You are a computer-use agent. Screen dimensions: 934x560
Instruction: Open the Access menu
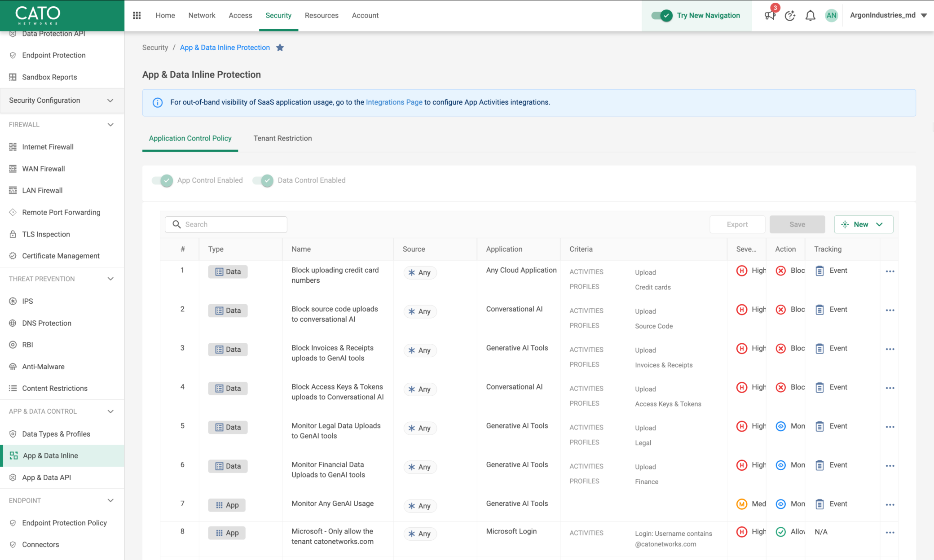click(x=240, y=15)
